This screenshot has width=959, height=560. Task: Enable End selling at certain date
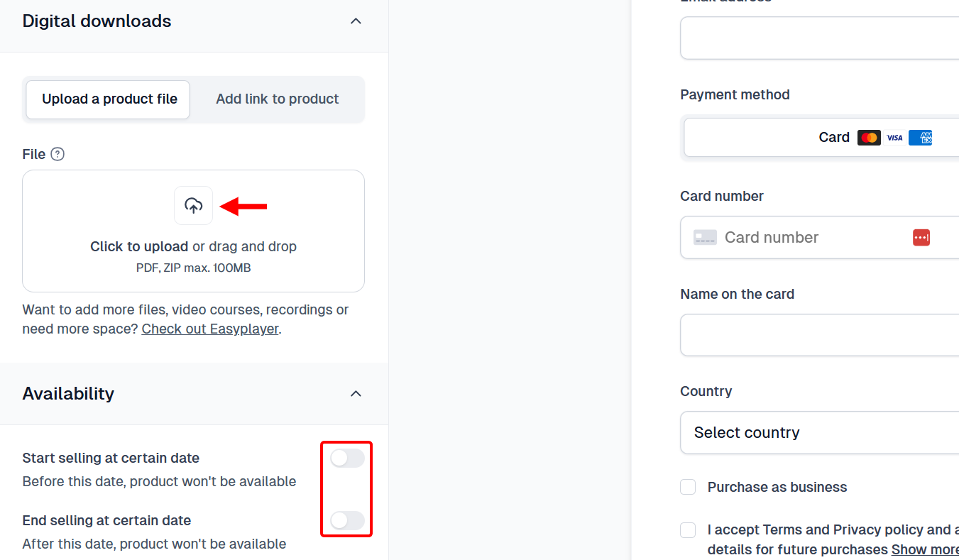click(x=346, y=520)
